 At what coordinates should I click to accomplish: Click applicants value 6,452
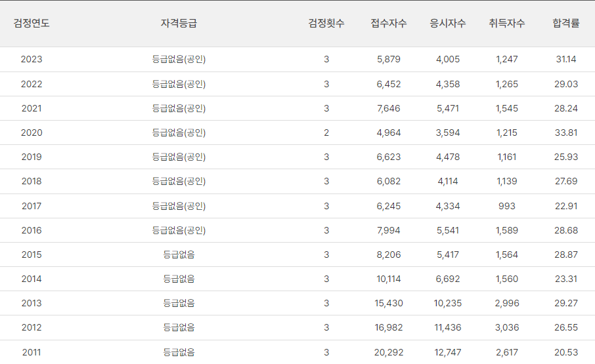point(389,84)
